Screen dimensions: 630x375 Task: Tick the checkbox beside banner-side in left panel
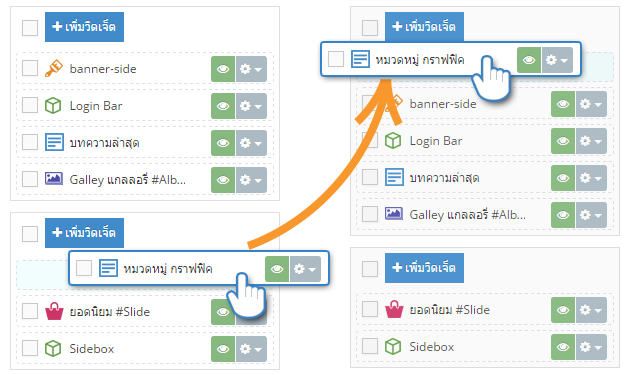(30, 68)
